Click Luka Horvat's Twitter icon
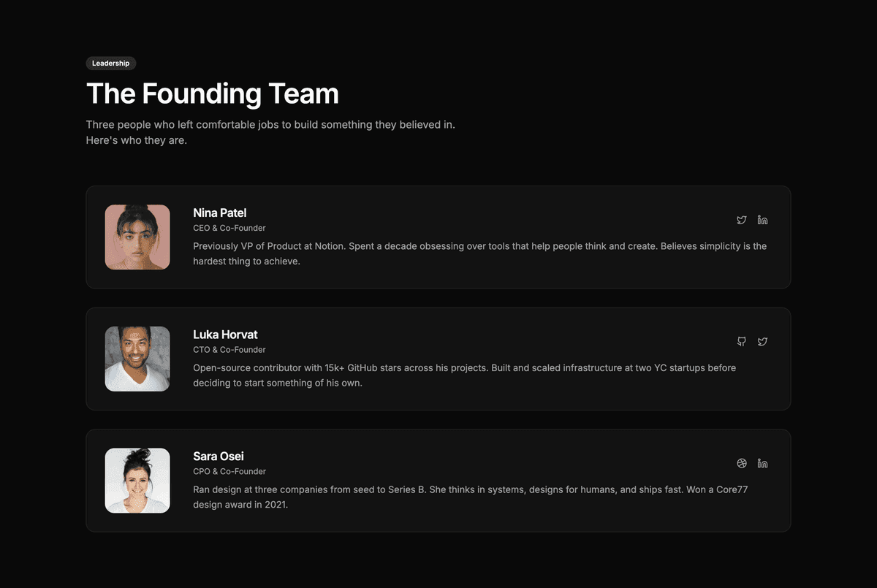The height and width of the screenshot is (588, 877). pyautogui.click(x=762, y=341)
